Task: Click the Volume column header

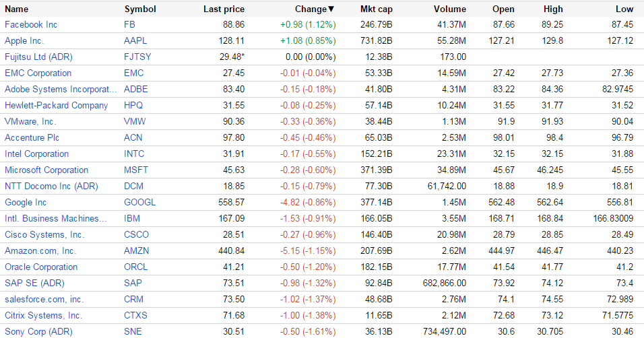Action: click(x=449, y=9)
